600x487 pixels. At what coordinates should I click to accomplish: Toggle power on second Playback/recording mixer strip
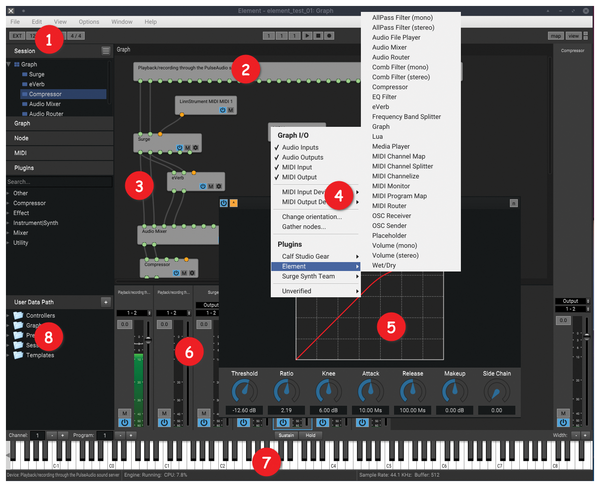coord(164,423)
